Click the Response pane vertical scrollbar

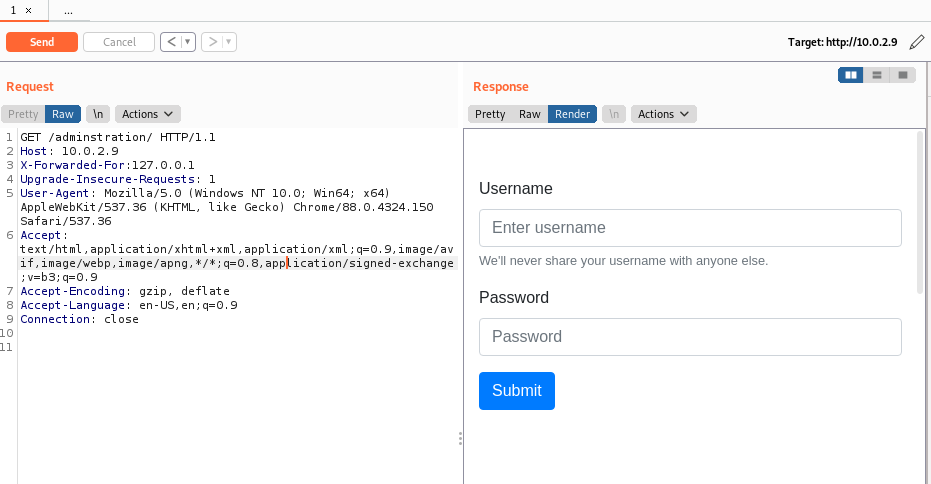pos(920,214)
